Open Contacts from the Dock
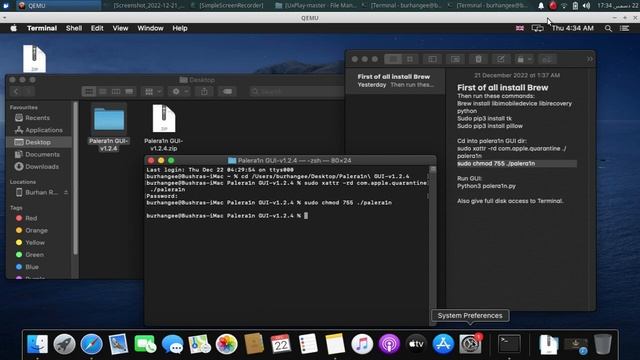The width and height of the screenshot is (640, 360). click(x=253, y=344)
